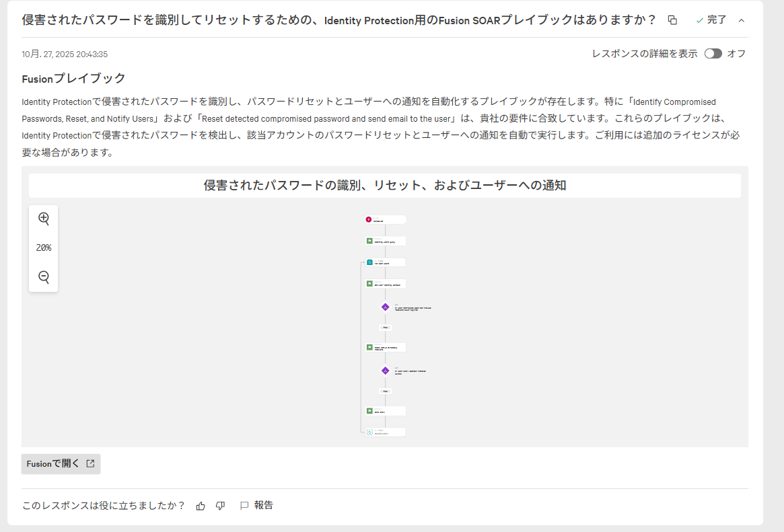Click the 報告 report link
The width and height of the screenshot is (784, 532).
[x=264, y=505]
